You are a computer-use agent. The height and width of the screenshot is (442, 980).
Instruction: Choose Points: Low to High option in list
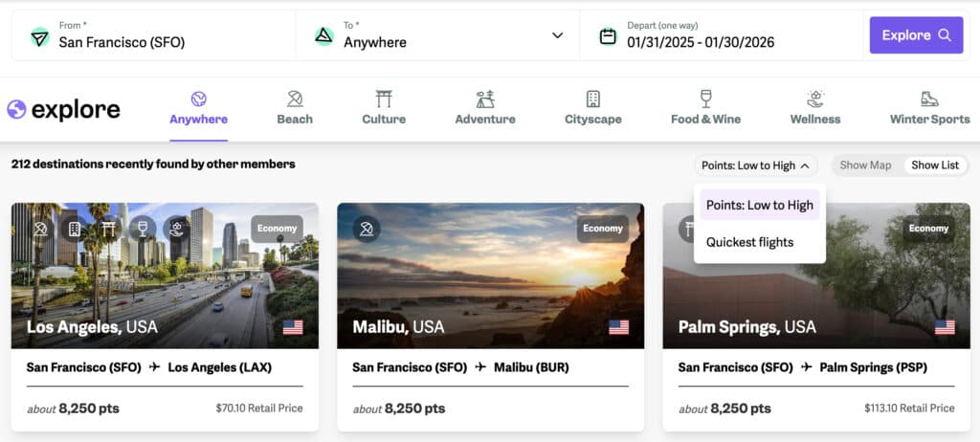[x=759, y=205]
